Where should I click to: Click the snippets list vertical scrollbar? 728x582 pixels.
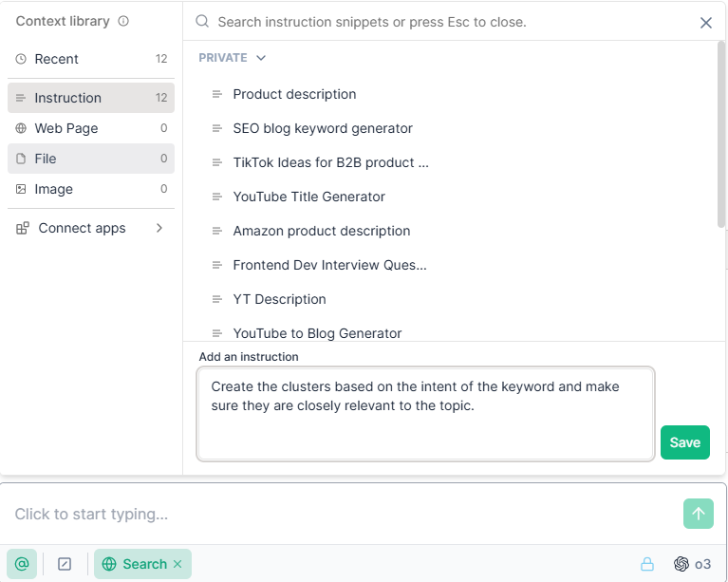tap(720, 135)
